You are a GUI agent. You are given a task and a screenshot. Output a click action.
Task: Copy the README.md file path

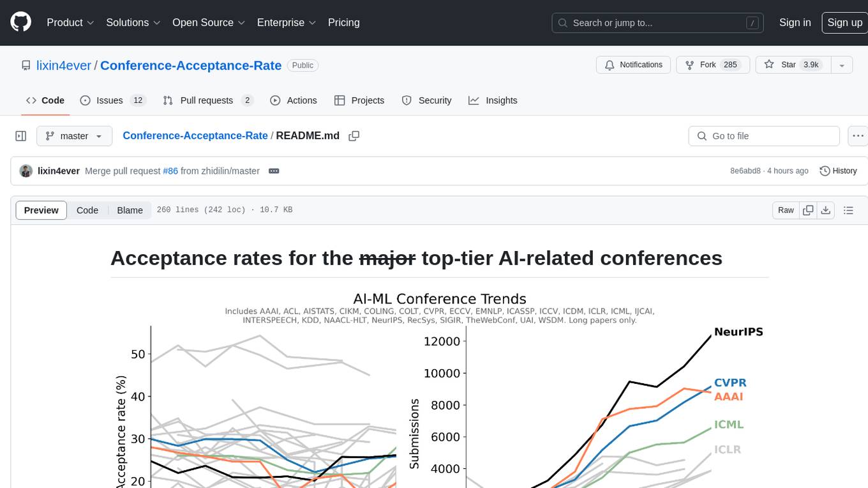point(354,136)
